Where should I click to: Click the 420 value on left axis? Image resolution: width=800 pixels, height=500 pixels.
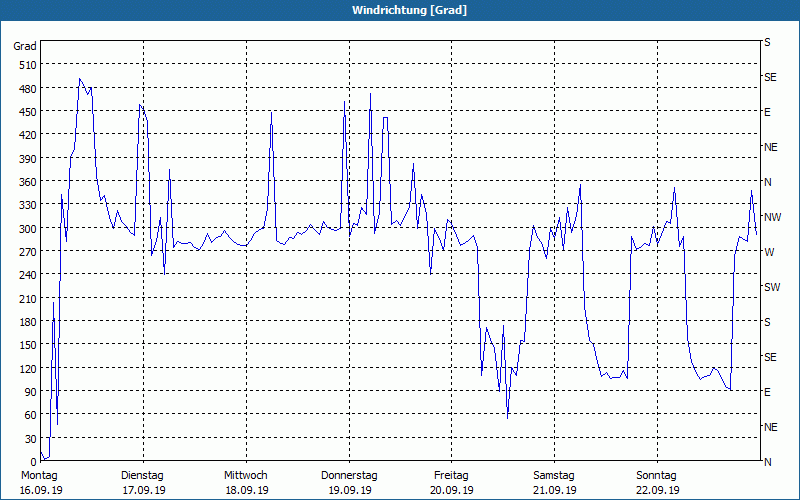(x=28, y=135)
